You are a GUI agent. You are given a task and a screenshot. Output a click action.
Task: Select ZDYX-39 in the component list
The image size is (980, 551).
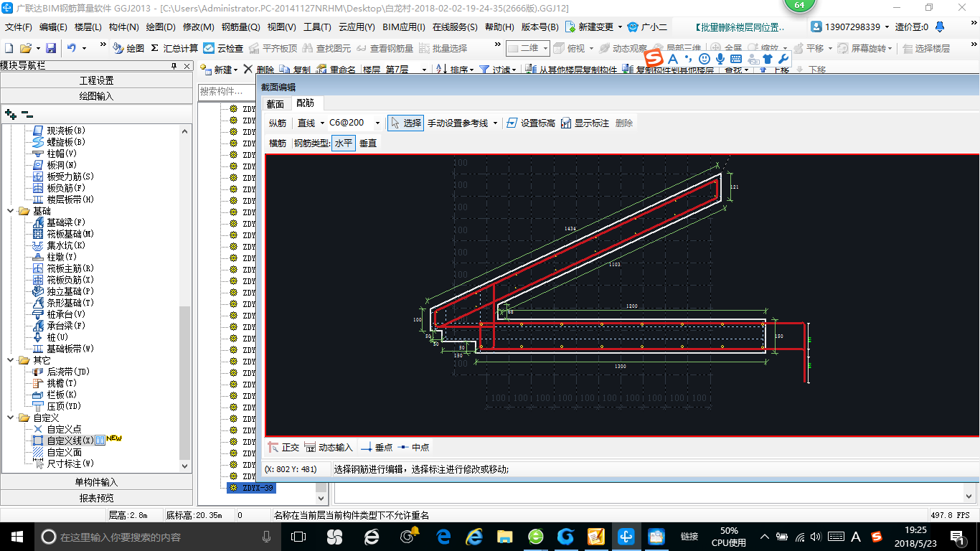coord(251,488)
